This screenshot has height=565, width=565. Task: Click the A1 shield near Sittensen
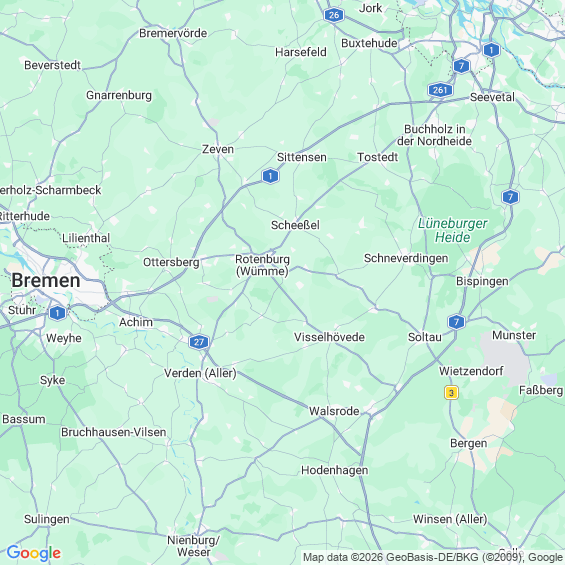(270, 176)
